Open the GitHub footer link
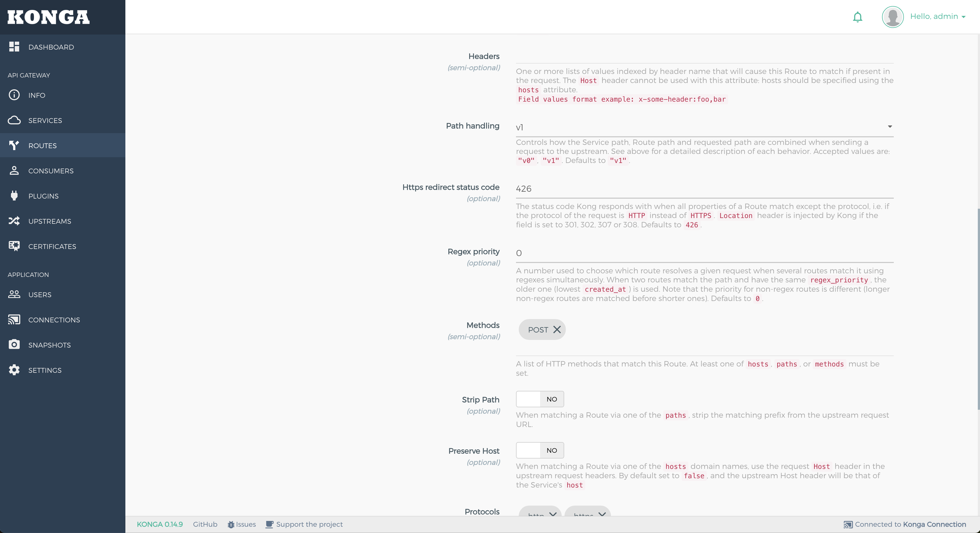Screen dimensions: 980x533 click(x=205, y=524)
